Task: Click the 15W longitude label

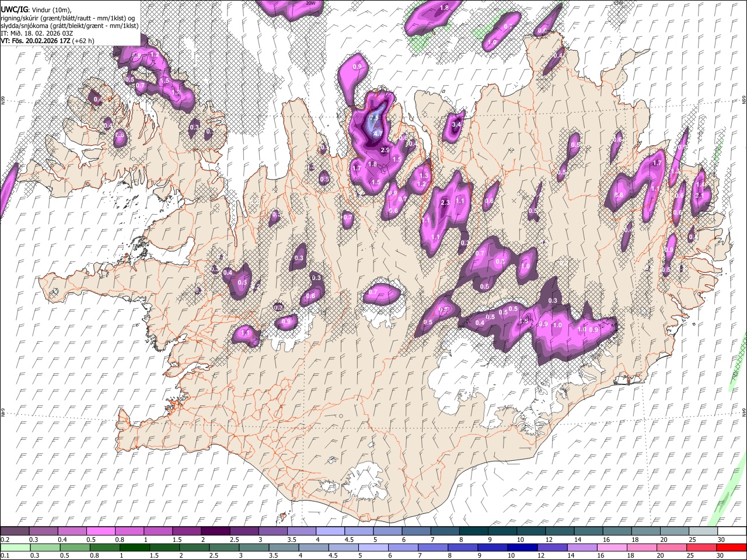Action: pyautogui.click(x=617, y=3)
